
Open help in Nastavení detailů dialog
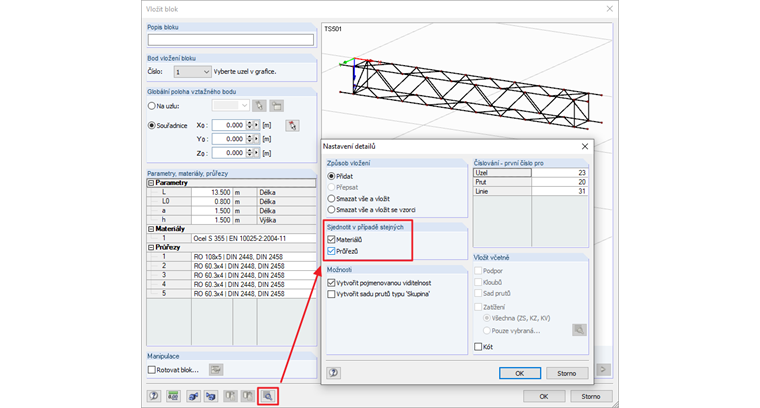tap(333, 373)
